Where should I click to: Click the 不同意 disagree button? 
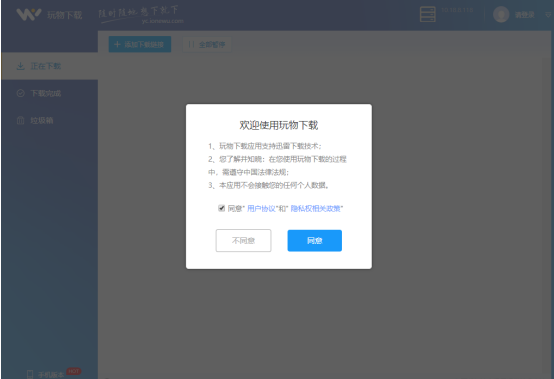tap(243, 241)
